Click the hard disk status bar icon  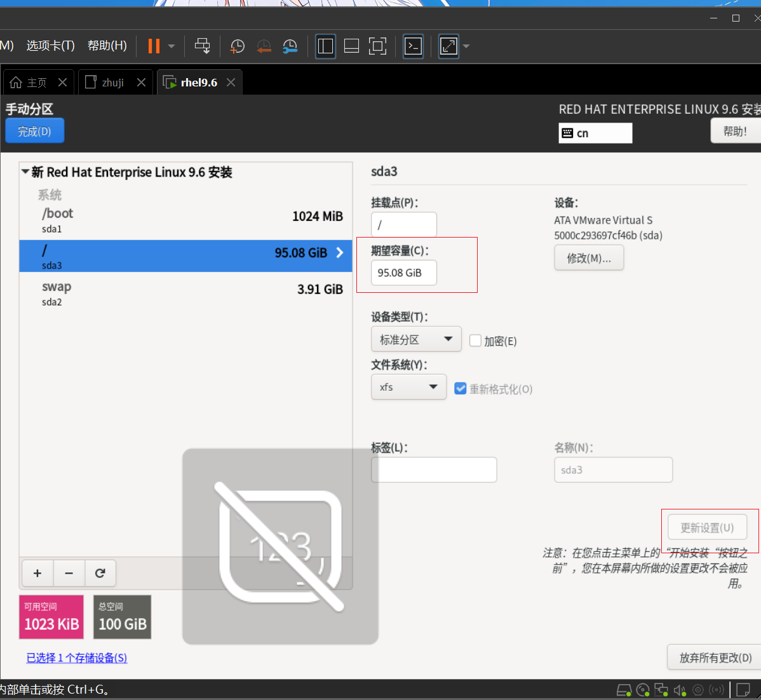(624, 690)
